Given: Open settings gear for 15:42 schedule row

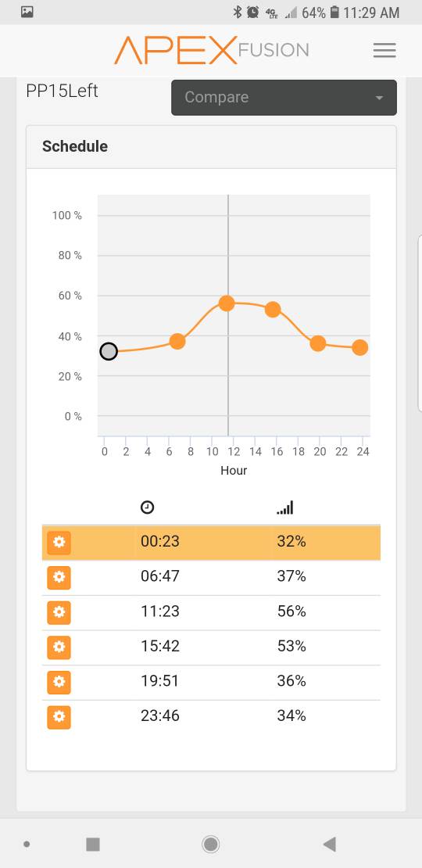Looking at the screenshot, I should click(x=59, y=647).
